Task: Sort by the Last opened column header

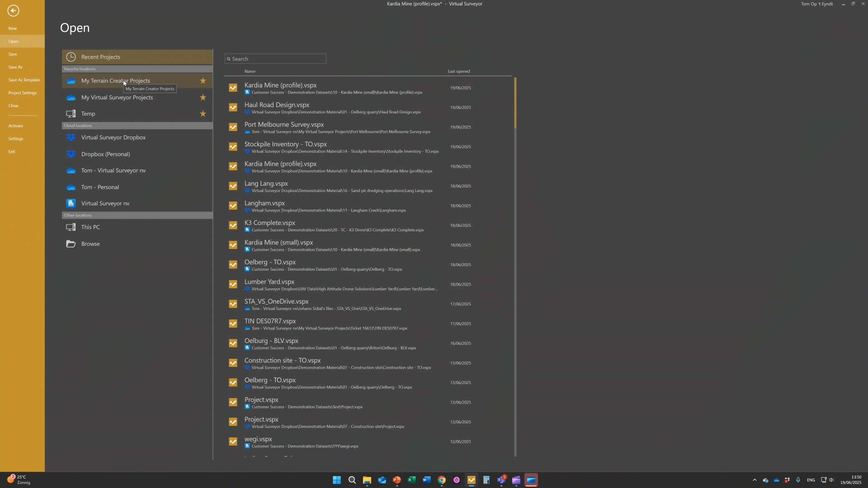Action: click(458, 71)
